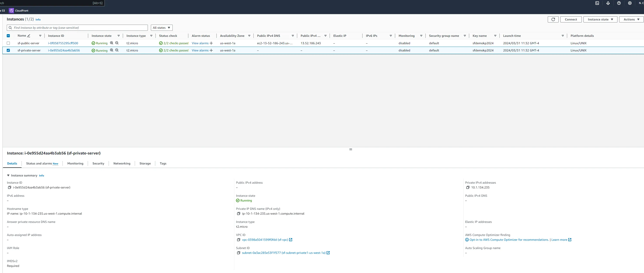644x273 pixels.
Task: Zoom out icon on sf-public-server row
Action: pos(117,43)
